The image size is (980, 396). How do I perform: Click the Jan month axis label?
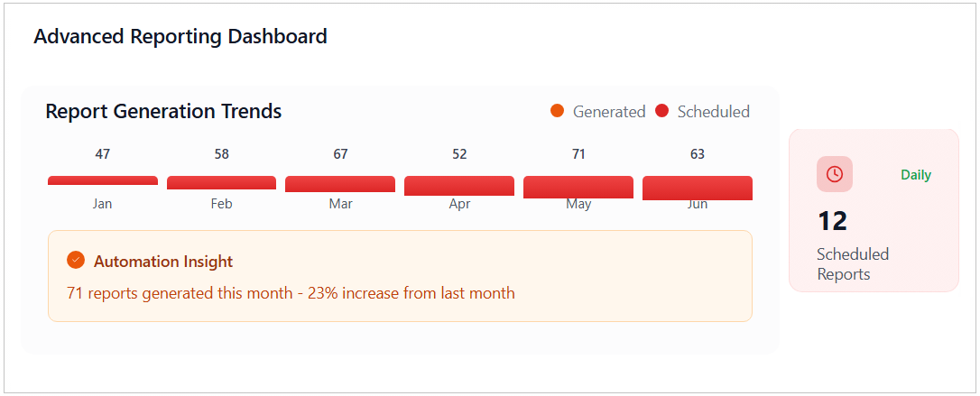click(103, 204)
